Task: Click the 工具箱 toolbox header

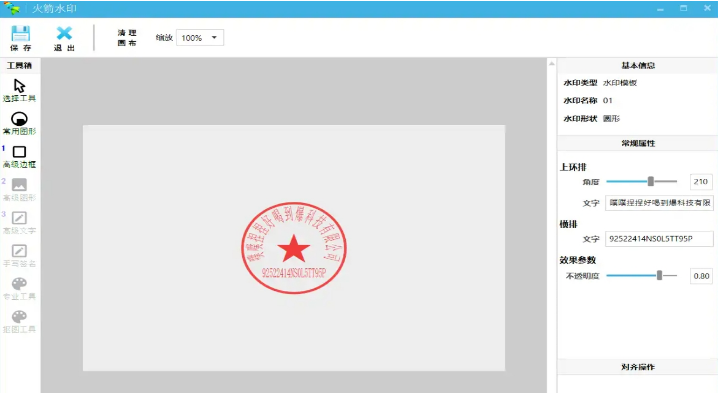Action: (19, 66)
